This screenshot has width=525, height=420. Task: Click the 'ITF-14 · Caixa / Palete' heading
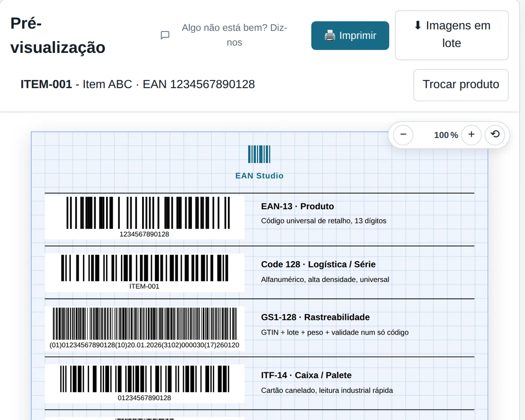pyautogui.click(x=306, y=375)
